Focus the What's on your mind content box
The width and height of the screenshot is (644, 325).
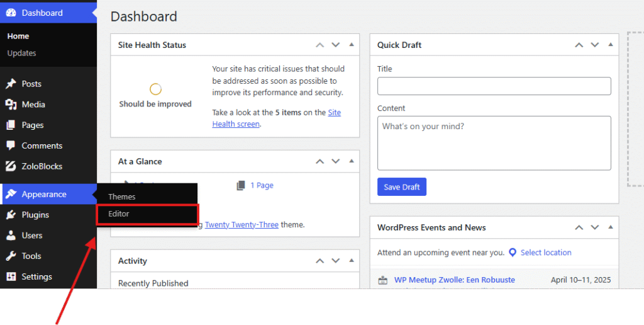coord(494,143)
